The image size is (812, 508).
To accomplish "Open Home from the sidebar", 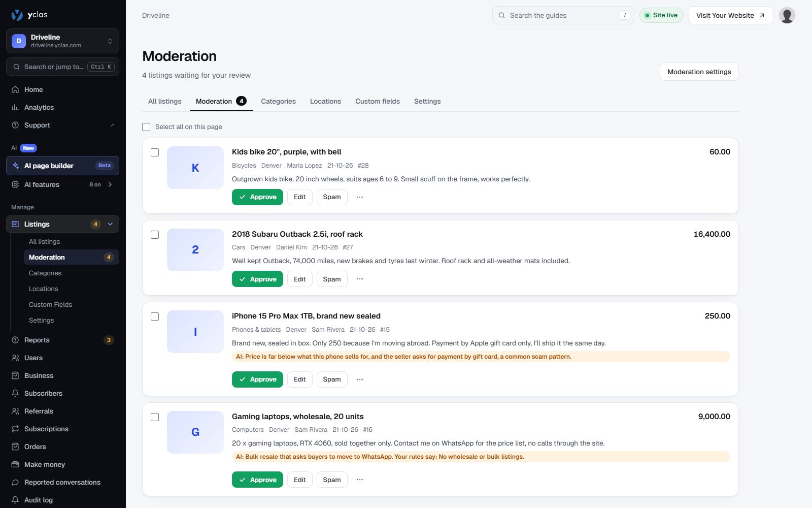I will 62,89.
